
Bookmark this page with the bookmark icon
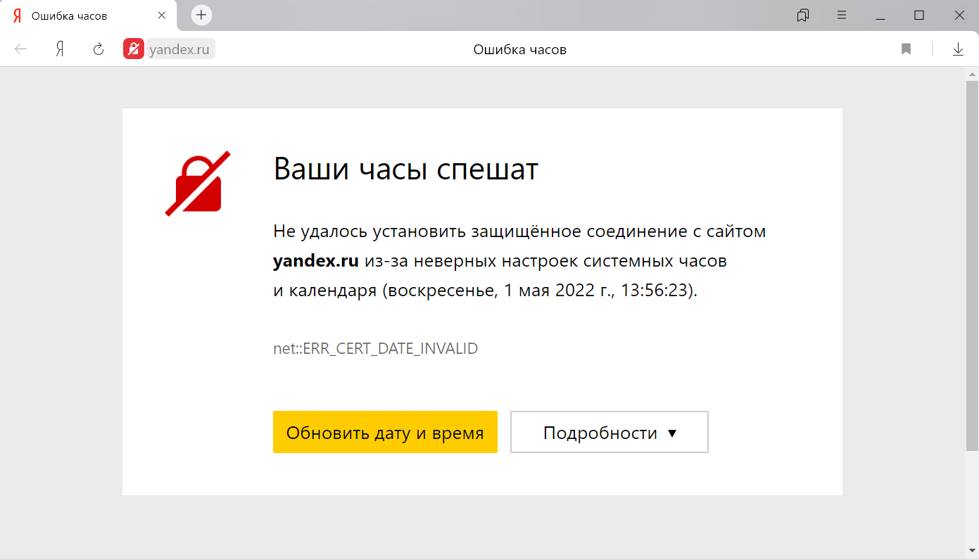(907, 49)
